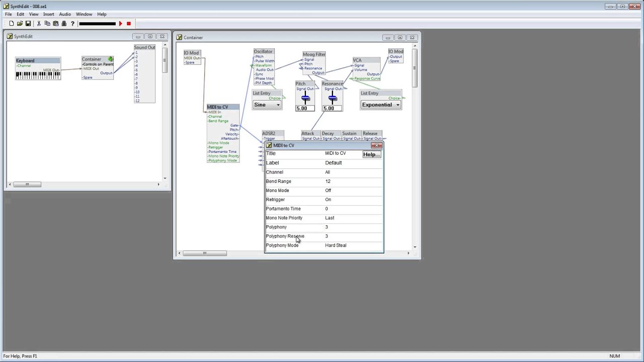Image resolution: width=644 pixels, height=362 pixels.
Task: Save project using the floppy disk icon
Action: (28, 24)
